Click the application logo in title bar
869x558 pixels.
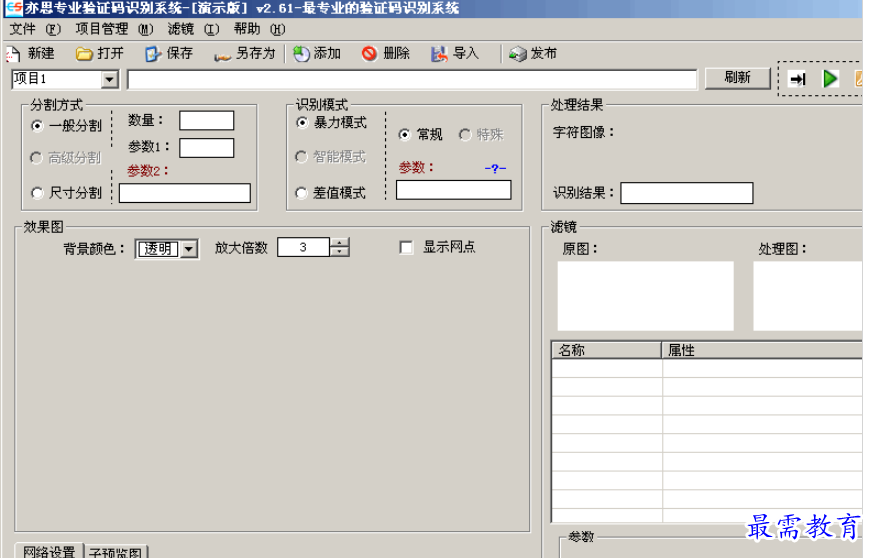point(13,8)
